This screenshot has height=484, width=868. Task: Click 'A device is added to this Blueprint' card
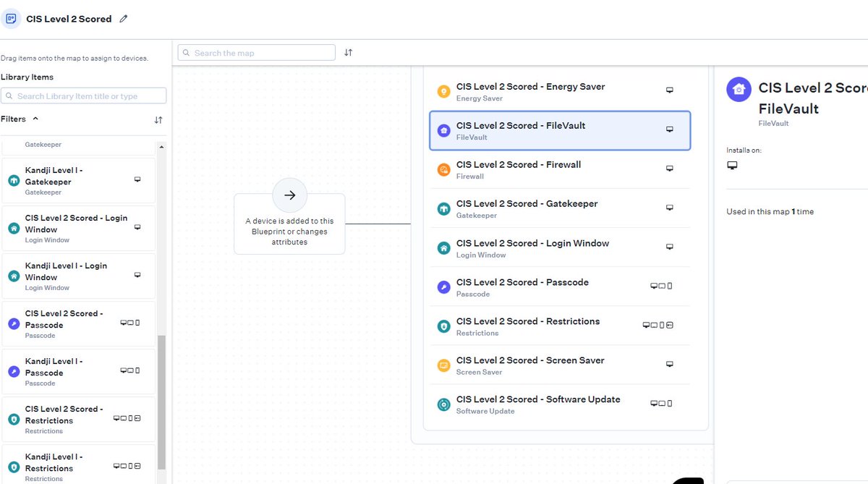coord(289,224)
